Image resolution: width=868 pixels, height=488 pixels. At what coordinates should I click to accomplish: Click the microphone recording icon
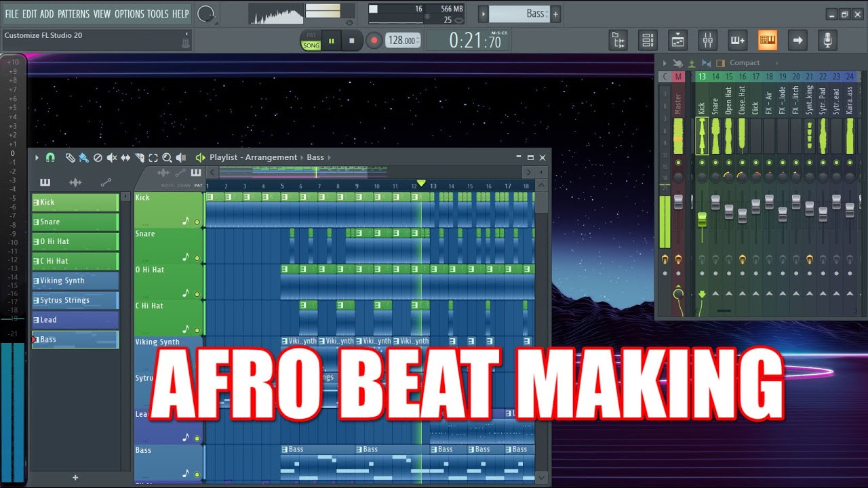827,41
